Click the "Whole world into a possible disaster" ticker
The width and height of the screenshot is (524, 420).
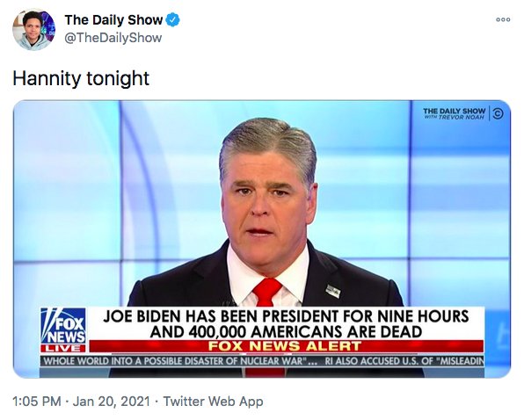coord(180,361)
